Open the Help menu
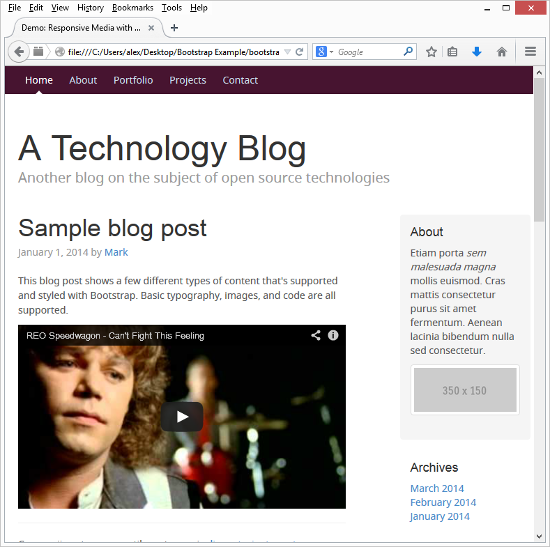The height and width of the screenshot is (547, 550). [x=199, y=7]
